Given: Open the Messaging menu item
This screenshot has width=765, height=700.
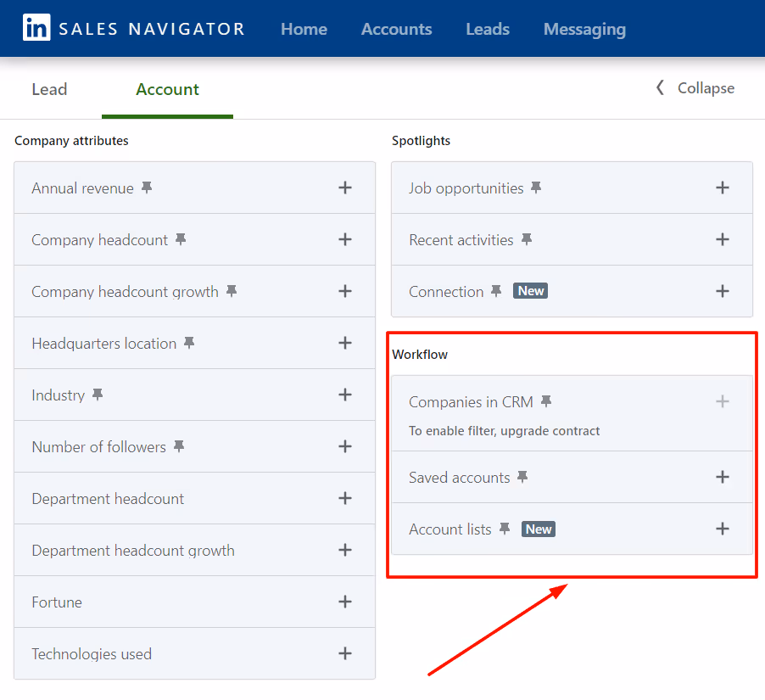Looking at the screenshot, I should click(584, 29).
